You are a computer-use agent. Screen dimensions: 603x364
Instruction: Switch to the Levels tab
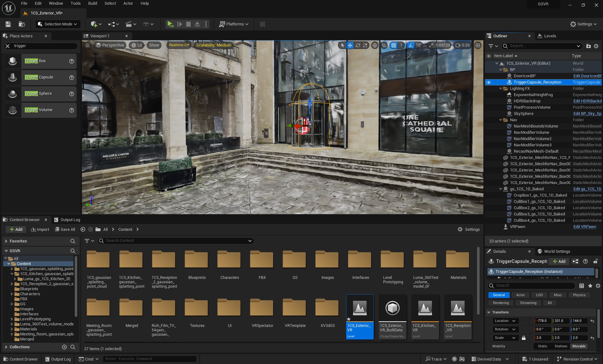(x=547, y=36)
